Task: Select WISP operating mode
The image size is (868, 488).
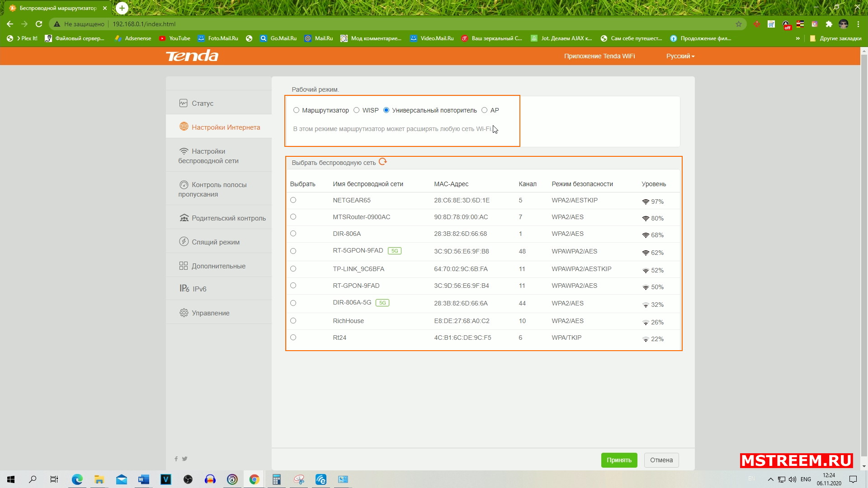Action: [x=357, y=110]
